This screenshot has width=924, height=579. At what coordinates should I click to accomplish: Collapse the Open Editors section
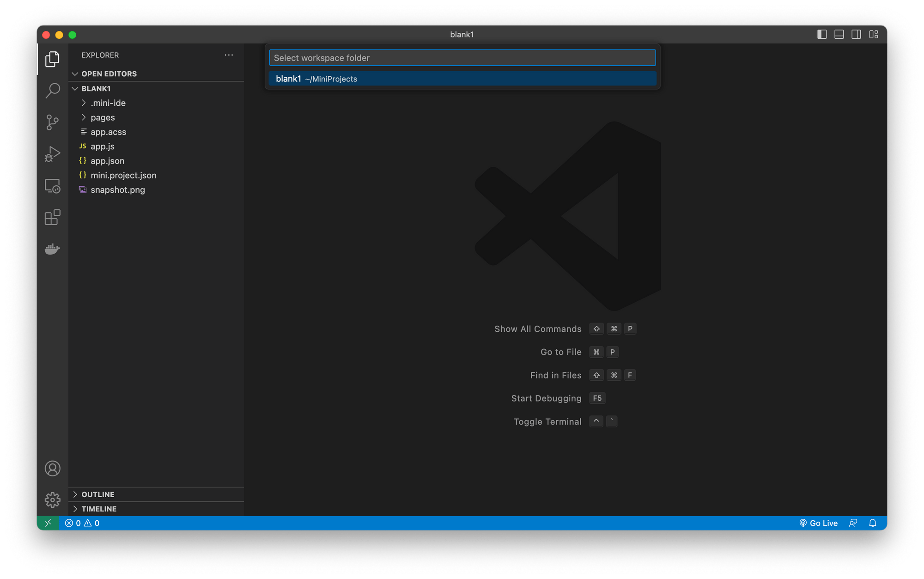pyautogui.click(x=156, y=74)
